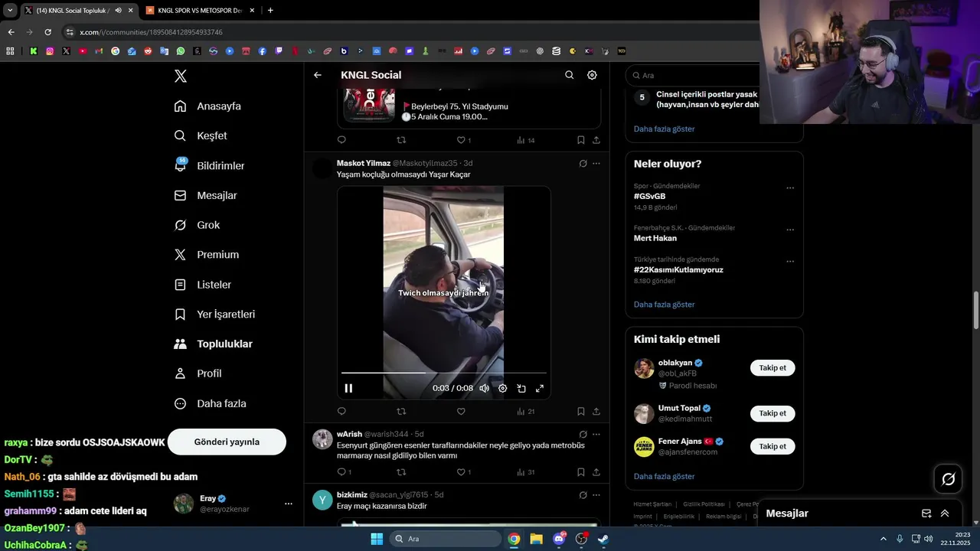The height and width of the screenshot is (551, 980).
Task: Open Bildirimler notifications
Action: 209,165
